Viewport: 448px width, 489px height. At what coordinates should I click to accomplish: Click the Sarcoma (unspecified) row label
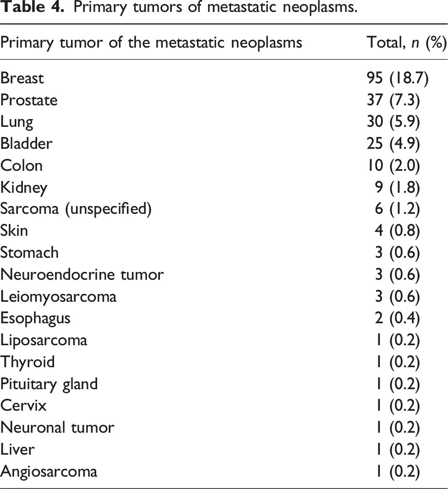[76, 209]
